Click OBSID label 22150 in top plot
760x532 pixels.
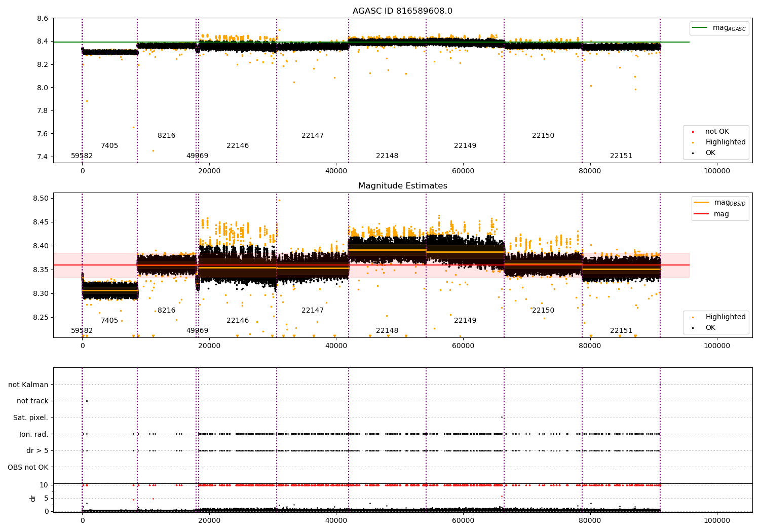point(543,136)
